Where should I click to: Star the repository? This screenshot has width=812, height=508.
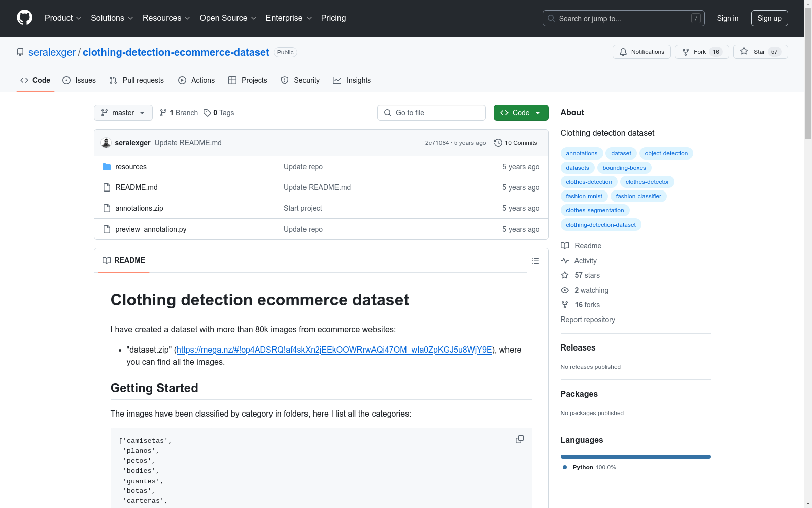(760, 52)
